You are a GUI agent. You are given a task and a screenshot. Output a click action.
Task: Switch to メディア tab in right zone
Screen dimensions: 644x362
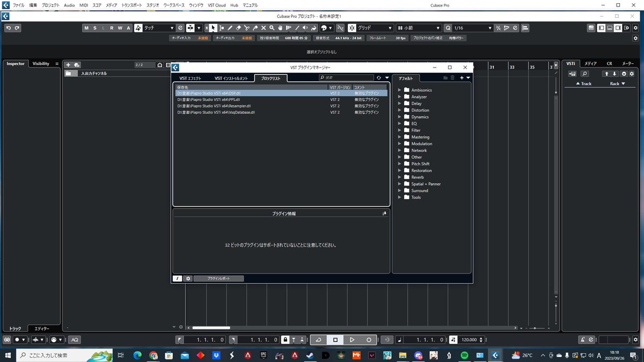(x=590, y=64)
